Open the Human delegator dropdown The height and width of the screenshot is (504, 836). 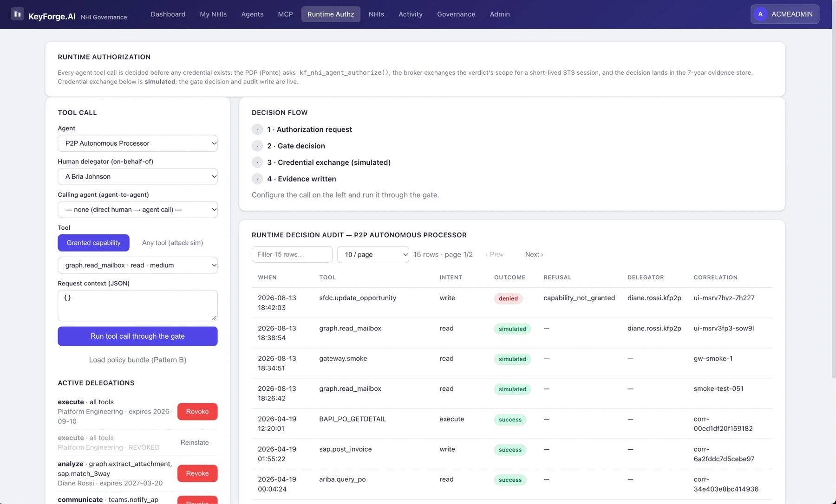click(x=137, y=176)
